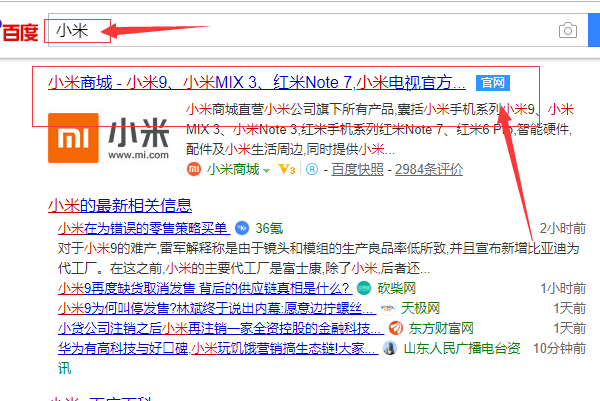The image size is (600, 401).
Task: Click the Baidu logo
Action: 19,31
